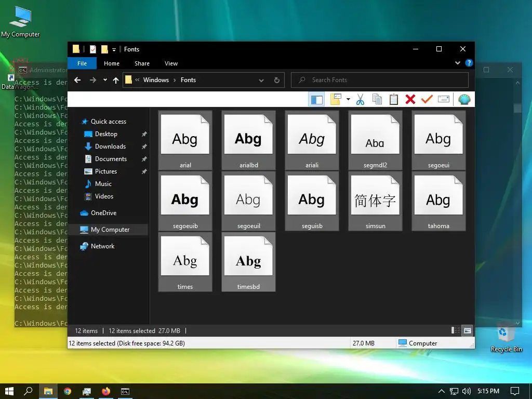Open the File ribbon tab

pyautogui.click(x=82, y=63)
